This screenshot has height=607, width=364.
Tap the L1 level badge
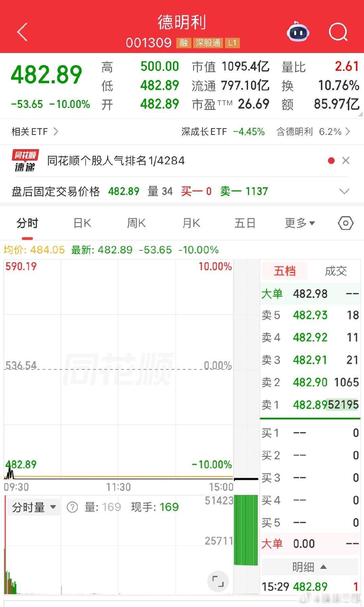click(232, 43)
